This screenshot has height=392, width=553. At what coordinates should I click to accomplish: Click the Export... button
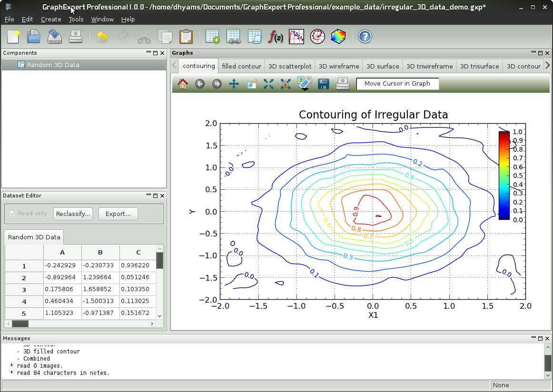pos(118,214)
